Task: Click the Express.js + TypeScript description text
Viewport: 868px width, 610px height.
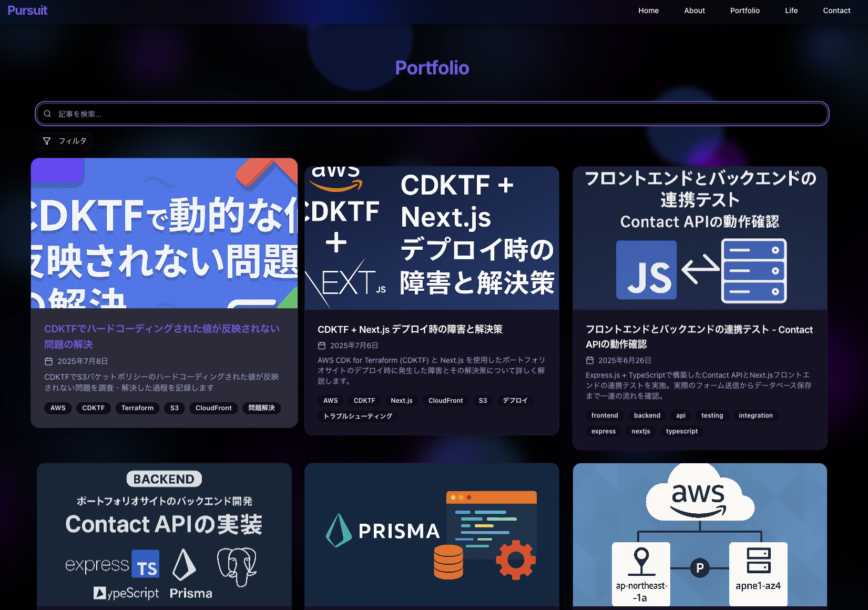Action: (x=699, y=385)
